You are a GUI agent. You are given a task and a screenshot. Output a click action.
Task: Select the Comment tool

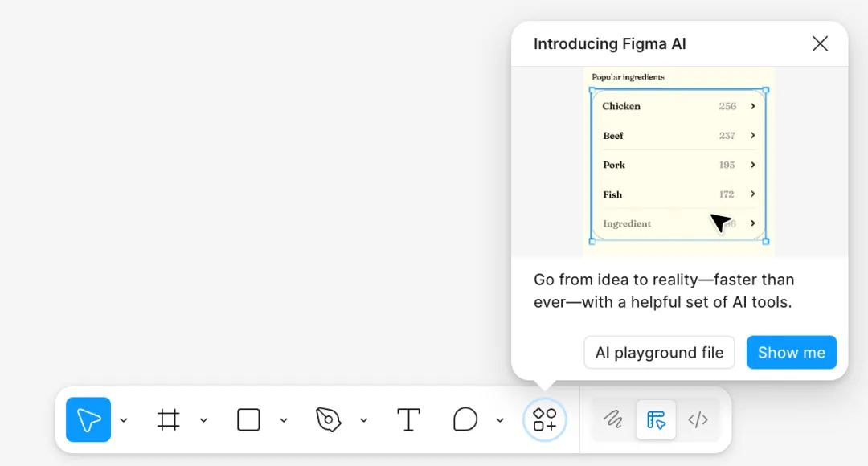(465, 419)
